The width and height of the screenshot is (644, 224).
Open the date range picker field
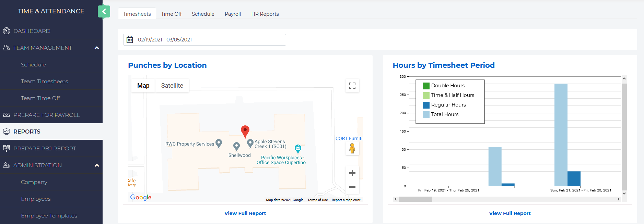[x=209, y=40]
